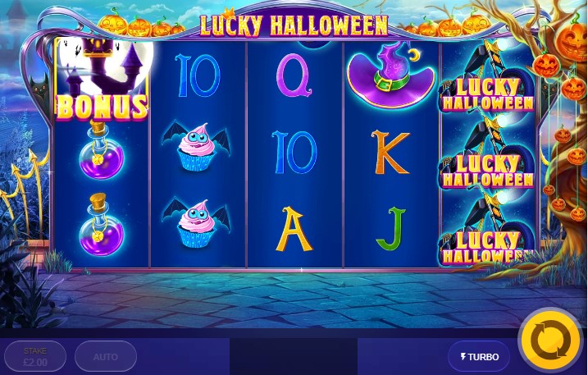Viewport: 588px width, 375px height.
Task: Click the bottom potion bottle in reel one
Action: point(101,225)
